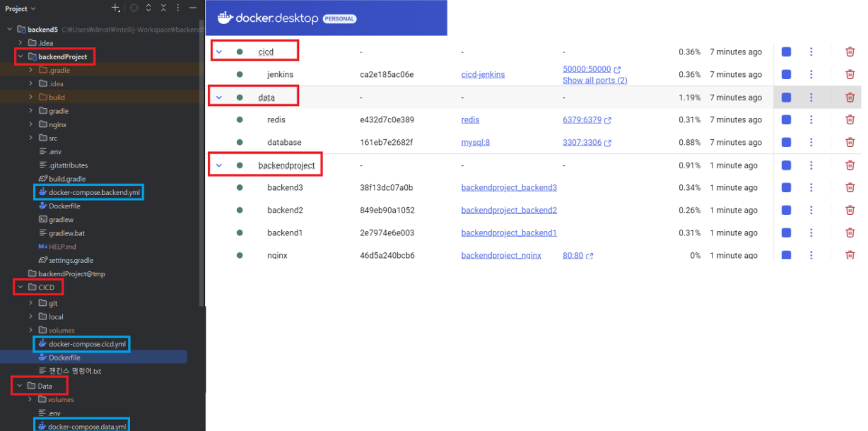Stop the redis container
Screen dimensions: 868x431
pyautogui.click(x=786, y=119)
